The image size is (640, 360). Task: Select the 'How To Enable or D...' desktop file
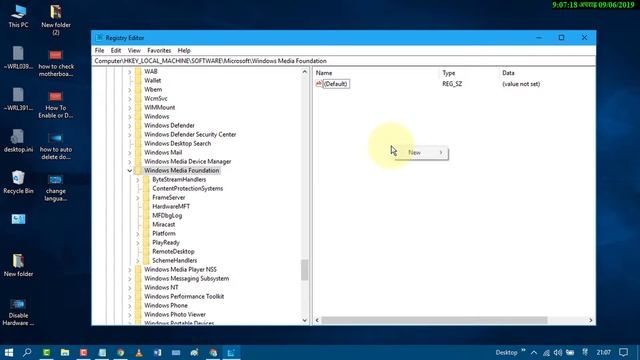click(x=56, y=105)
